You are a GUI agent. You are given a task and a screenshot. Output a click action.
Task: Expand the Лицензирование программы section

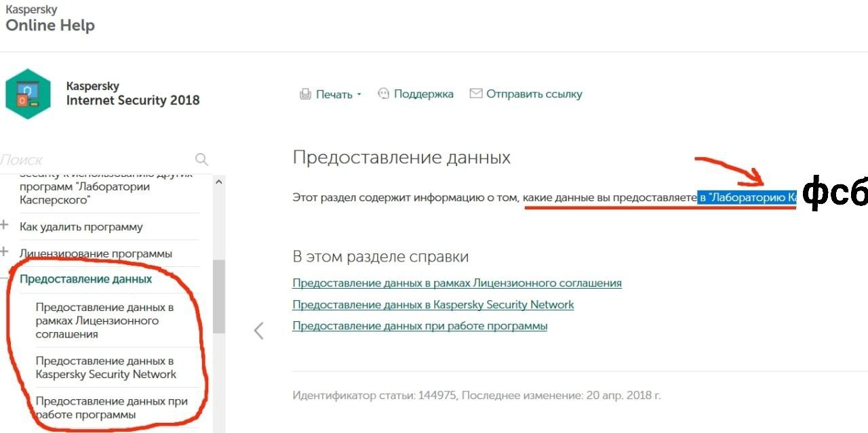coord(5,252)
